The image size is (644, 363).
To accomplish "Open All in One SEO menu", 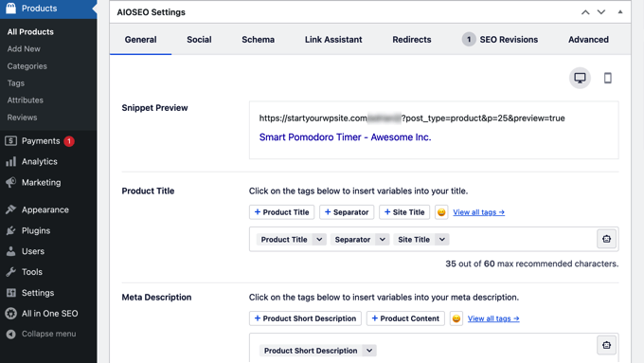I will (x=48, y=314).
